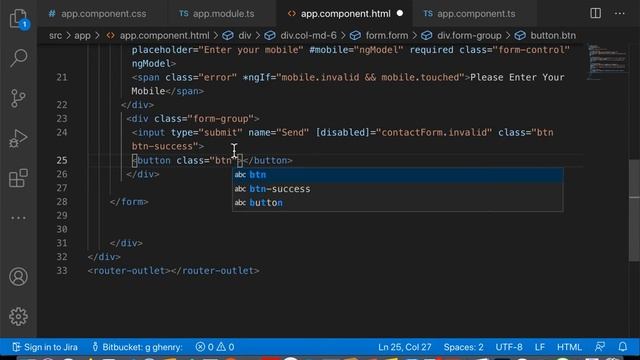Viewport: 640px width, 360px height.
Task: Open the notifications bell
Action: 623,347
